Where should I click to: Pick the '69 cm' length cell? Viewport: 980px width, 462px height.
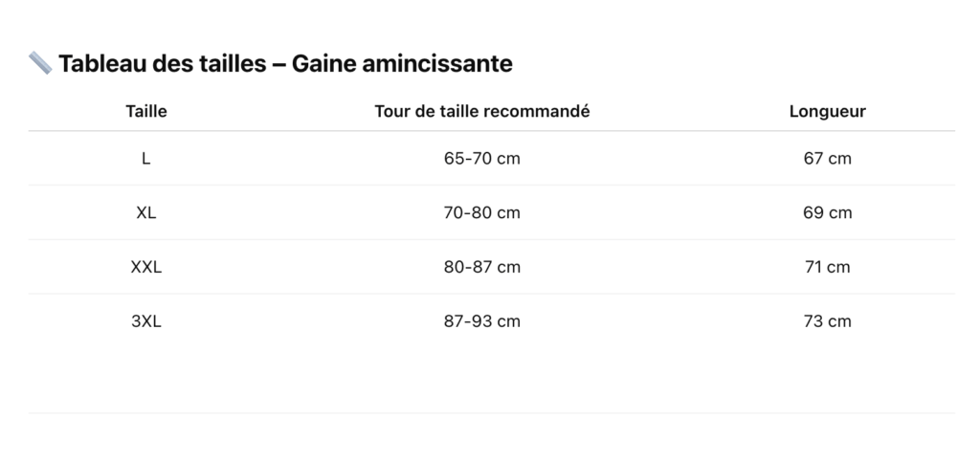click(827, 212)
